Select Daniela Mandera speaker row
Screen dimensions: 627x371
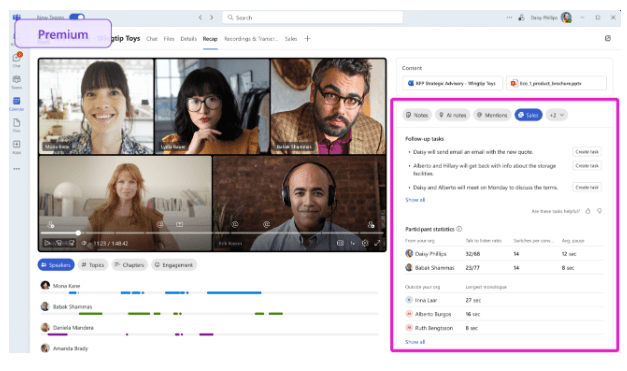click(209, 330)
